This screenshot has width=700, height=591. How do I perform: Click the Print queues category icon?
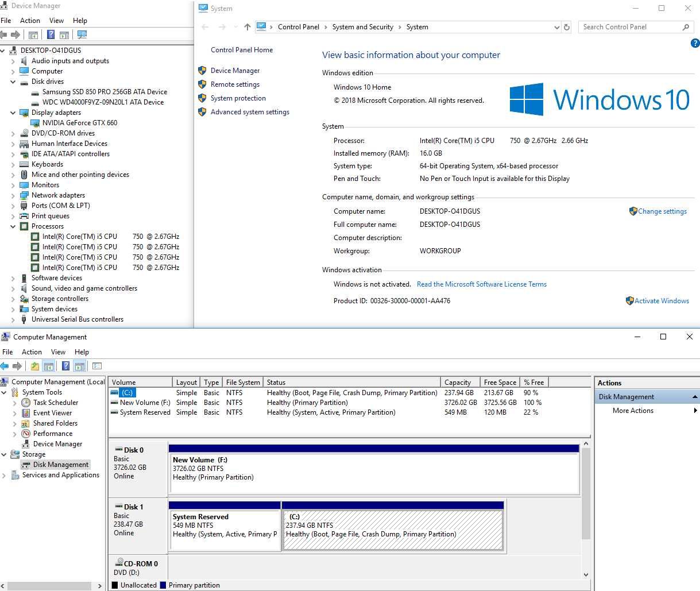[x=24, y=216]
